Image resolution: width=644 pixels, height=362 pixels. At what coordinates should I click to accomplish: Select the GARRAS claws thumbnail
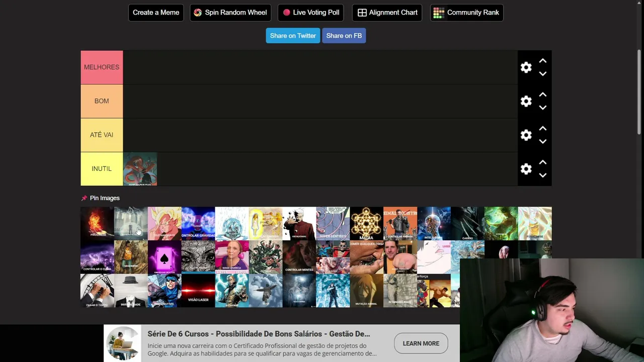click(x=467, y=223)
